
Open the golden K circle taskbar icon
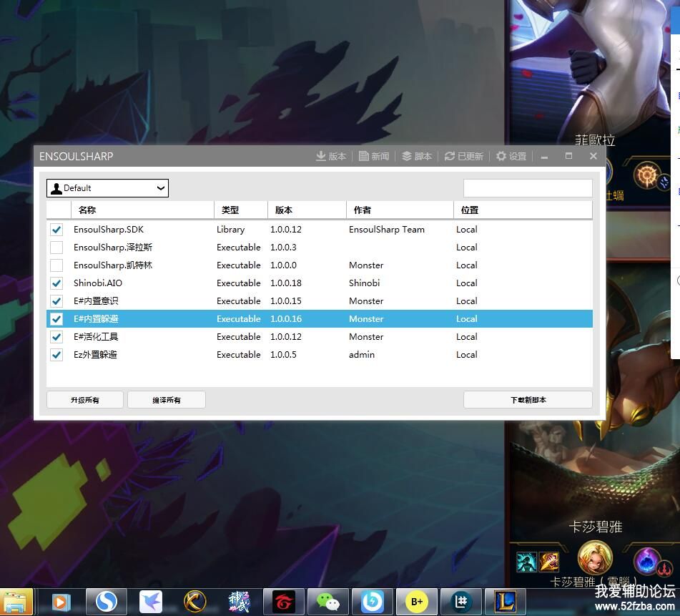[194, 602]
